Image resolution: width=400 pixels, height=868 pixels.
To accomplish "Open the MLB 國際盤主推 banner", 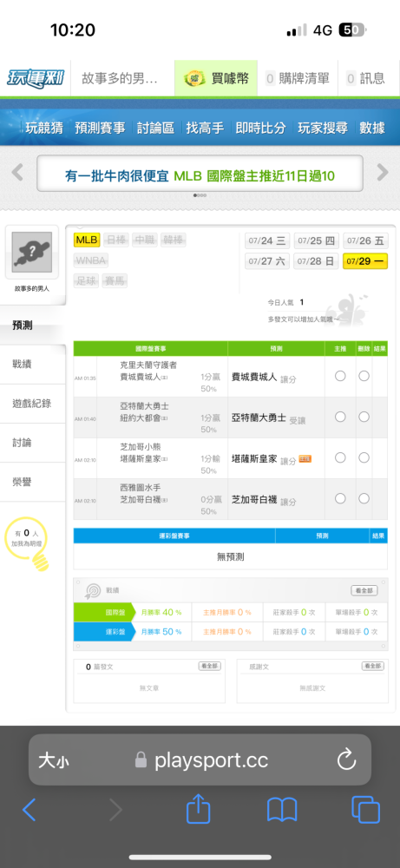I will pos(200,174).
